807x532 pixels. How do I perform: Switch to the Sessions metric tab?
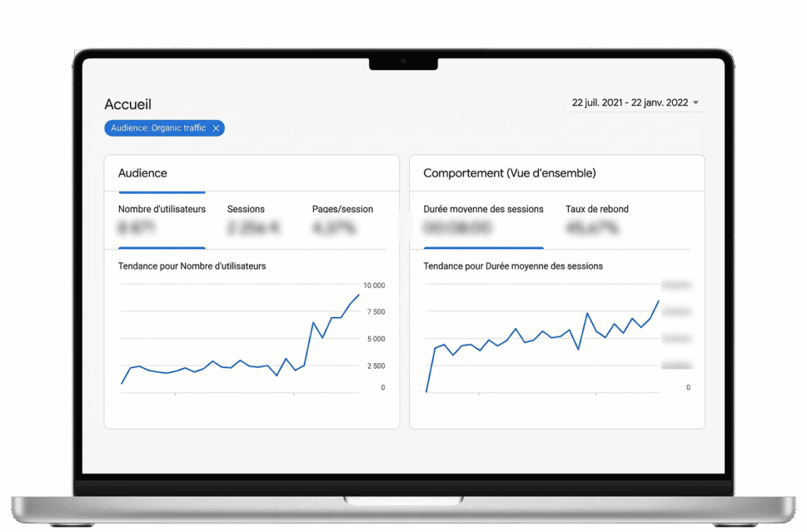[246, 209]
